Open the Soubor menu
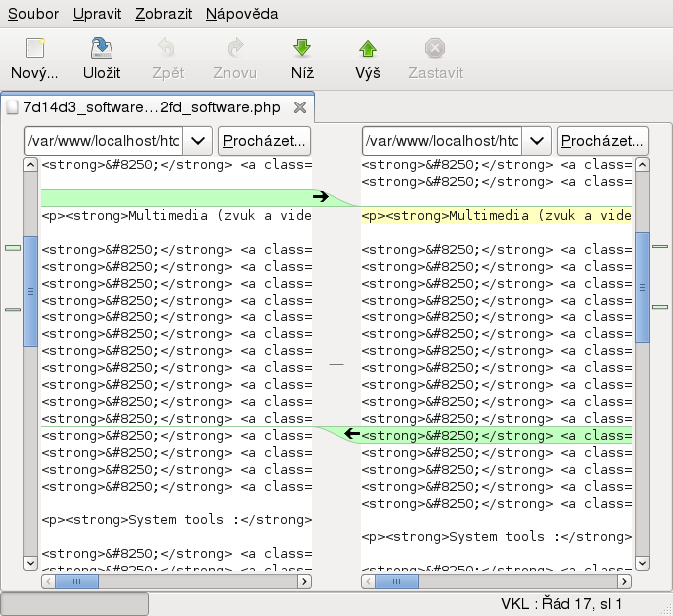This screenshot has height=616, width=673. click(33, 14)
